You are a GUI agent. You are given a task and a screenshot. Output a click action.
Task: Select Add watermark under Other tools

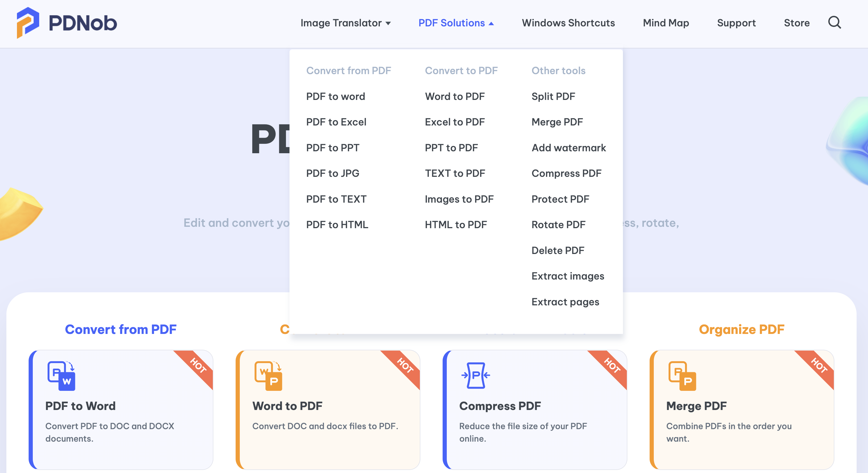click(568, 147)
